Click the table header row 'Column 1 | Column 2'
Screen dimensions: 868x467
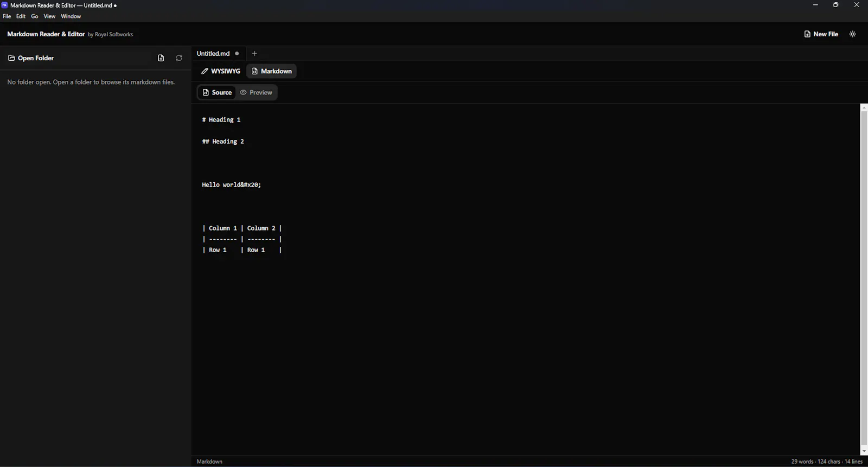[x=242, y=228]
